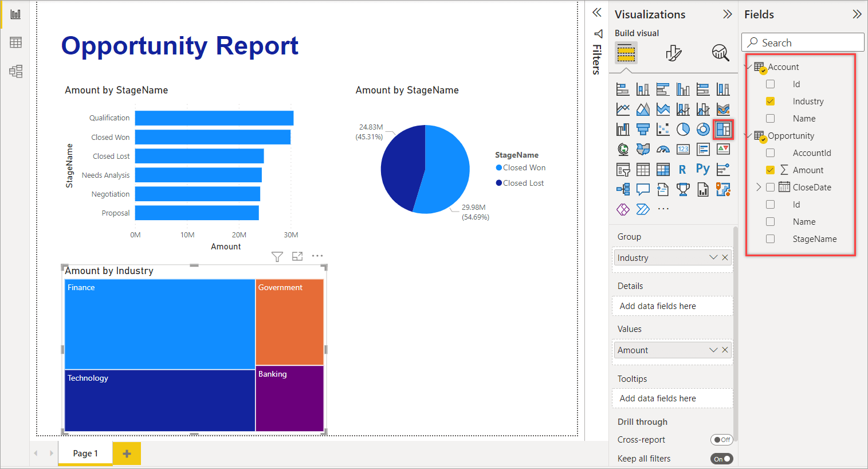
Task: Uncheck the Industry field checkbox
Action: click(x=770, y=101)
